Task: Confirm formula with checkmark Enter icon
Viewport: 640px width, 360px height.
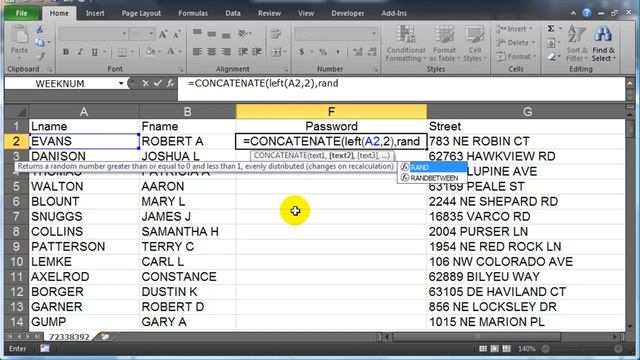Action: pyautogui.click(x=158, y=84)
